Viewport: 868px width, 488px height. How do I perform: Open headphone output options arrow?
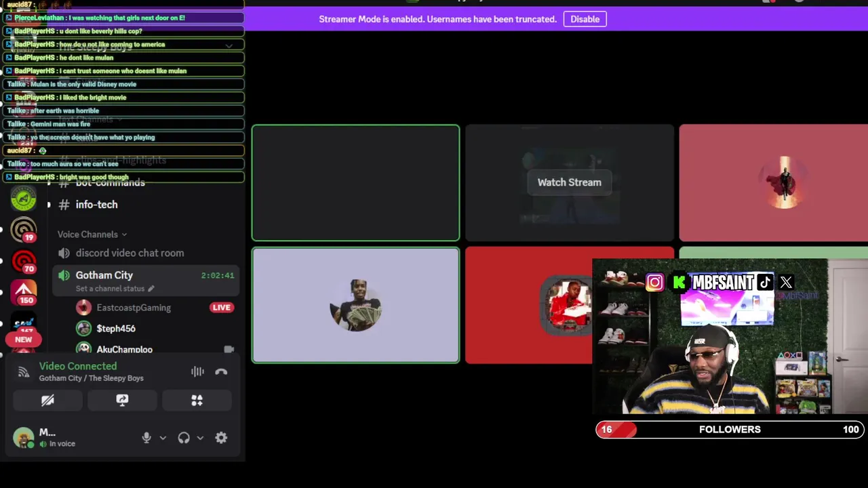click(200, 438)
